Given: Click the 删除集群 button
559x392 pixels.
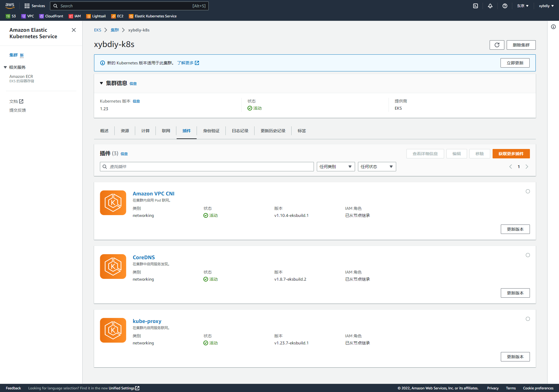Looking at the screenshot, I should pyautogui.click(x=521, y=45).
